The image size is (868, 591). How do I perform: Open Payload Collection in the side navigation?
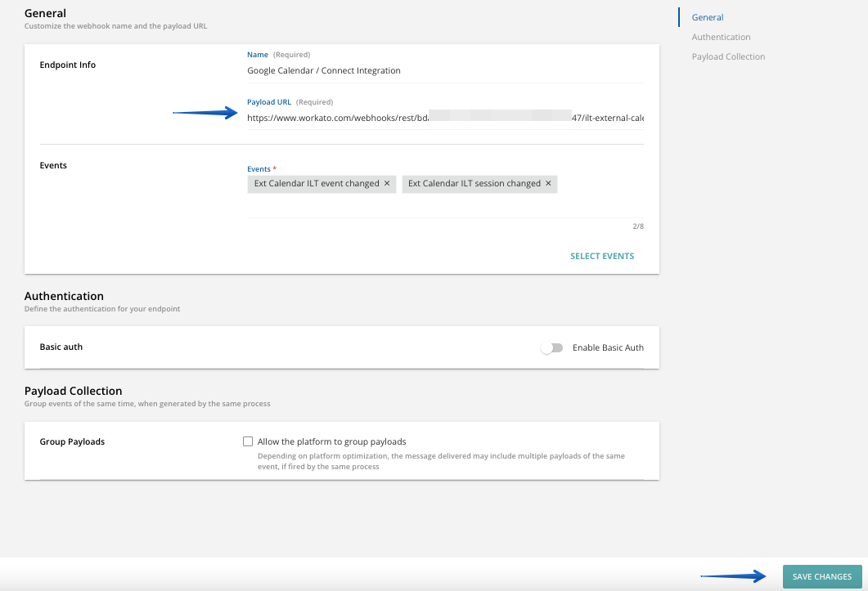(728, 56)
